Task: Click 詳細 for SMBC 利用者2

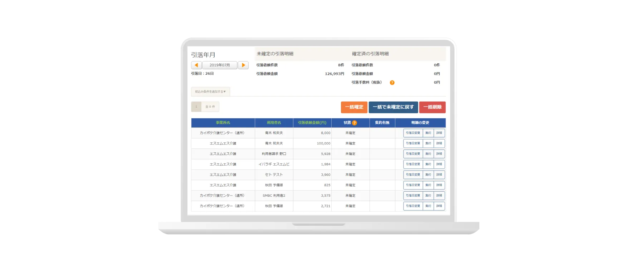Action: pyautogui.click(x=439, y=196)
